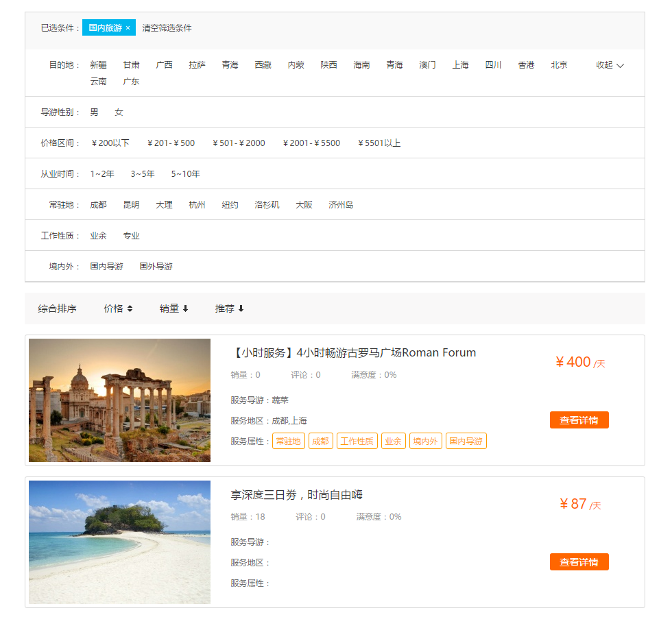The height and width of the screenshot is (617, 672).
Task: Click 清空筛选条件 to clear filters
Action: pyautogui.click(x=167, y=28)
